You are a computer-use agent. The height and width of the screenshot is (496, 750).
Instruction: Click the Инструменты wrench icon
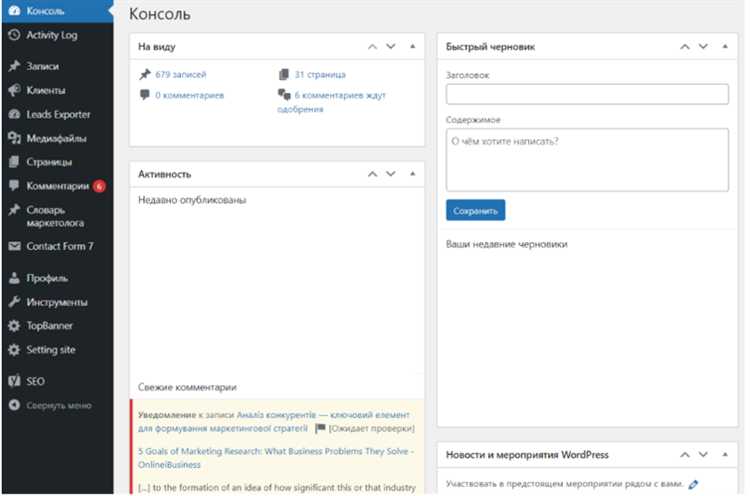click(x=13, y=302)
